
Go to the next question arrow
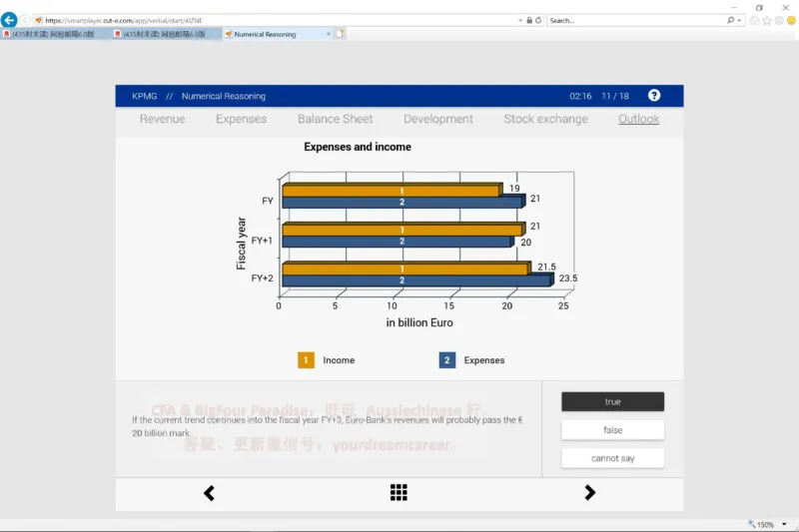coord(589,492)
